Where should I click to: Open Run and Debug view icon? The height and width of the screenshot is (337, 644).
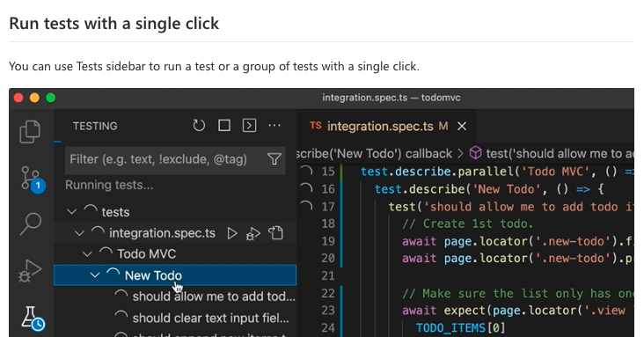pos(30,271)
